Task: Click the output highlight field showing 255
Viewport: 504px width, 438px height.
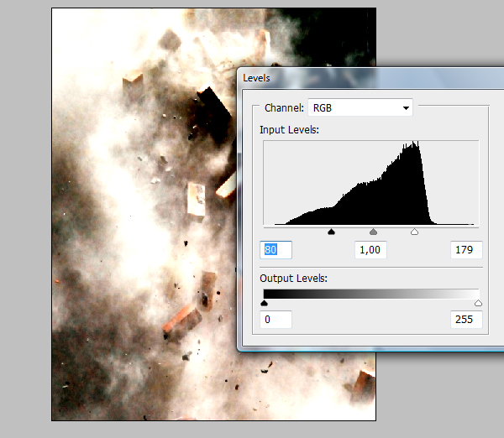Action: point(466,320)
